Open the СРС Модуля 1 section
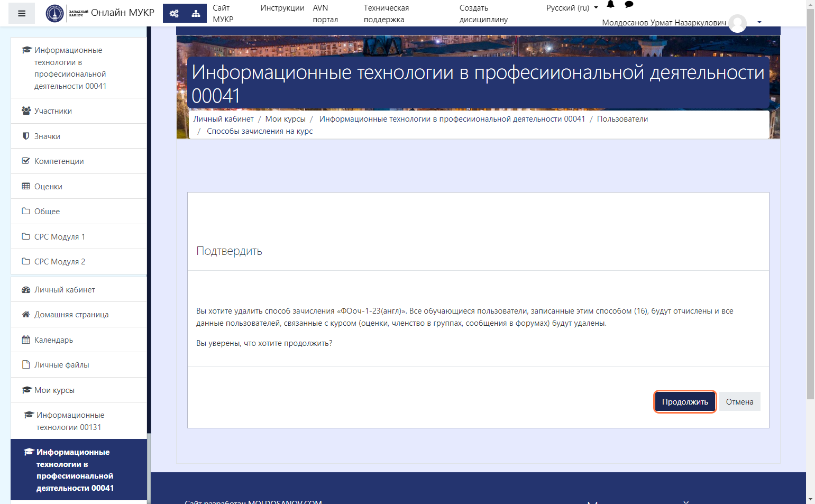Screen dimensions: 815x504 [59, 237]
